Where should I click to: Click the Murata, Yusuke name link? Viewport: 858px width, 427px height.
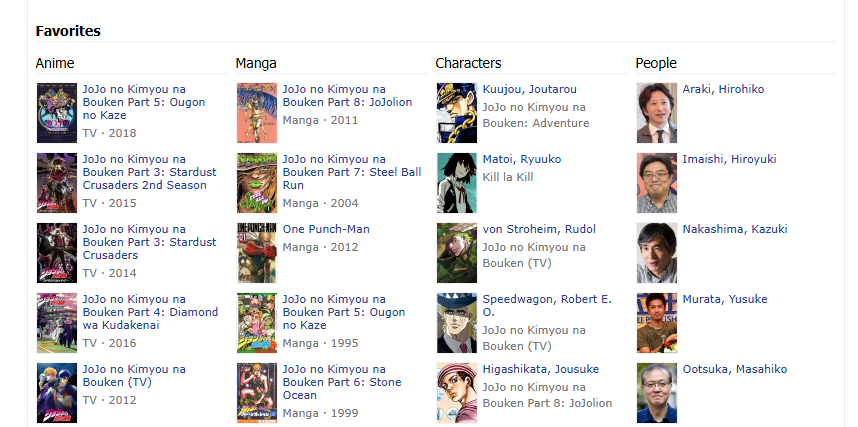725,299
